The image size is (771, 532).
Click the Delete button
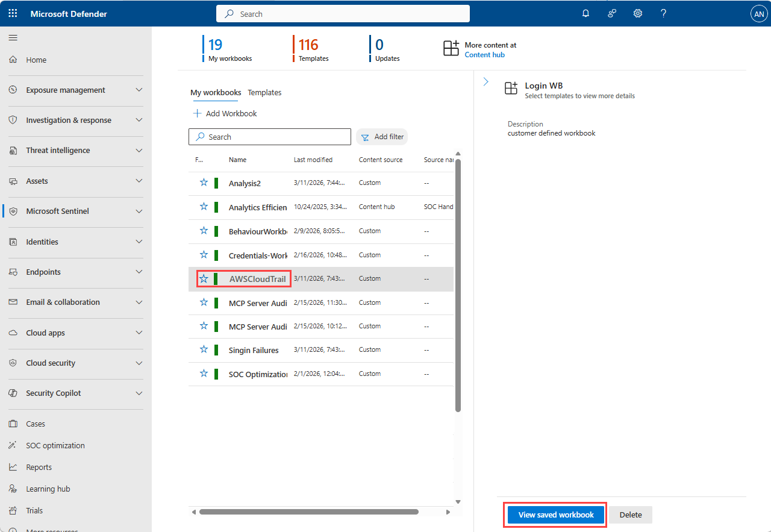tap(631, 515)
